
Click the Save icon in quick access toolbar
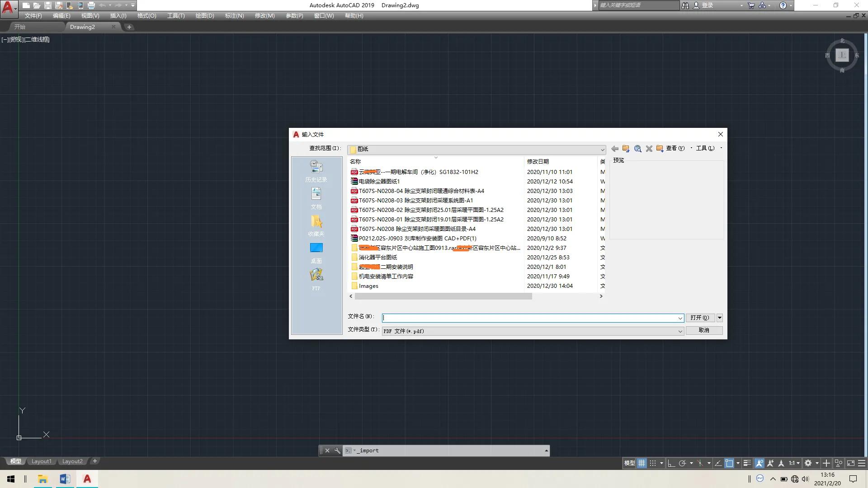tap(48, 5)
